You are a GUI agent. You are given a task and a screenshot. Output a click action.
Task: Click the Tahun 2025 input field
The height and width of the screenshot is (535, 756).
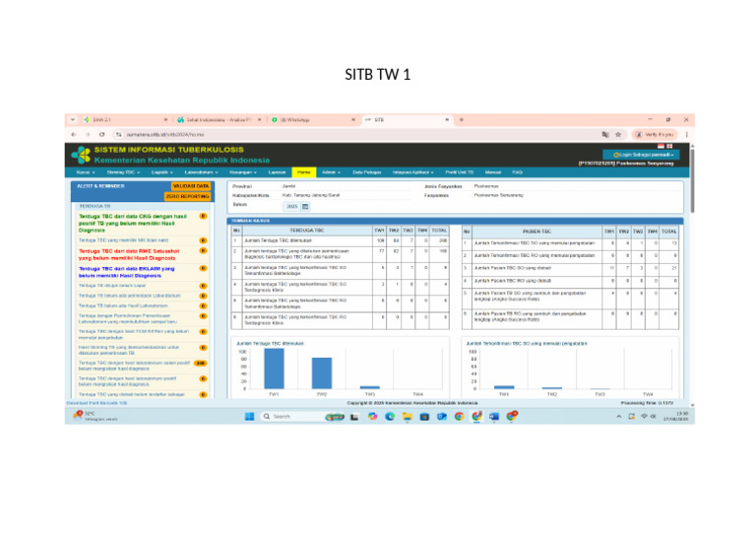coord(291,207)
